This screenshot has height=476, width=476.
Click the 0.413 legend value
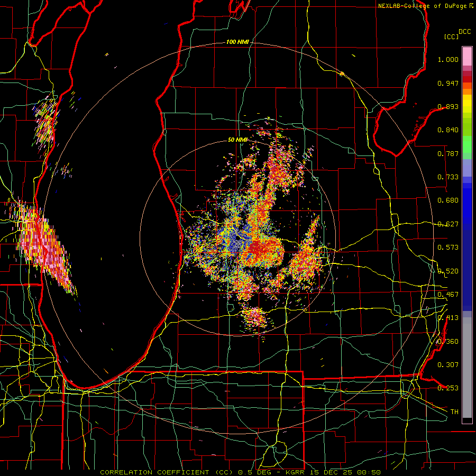pyautogui.click(x=448, y=318)
